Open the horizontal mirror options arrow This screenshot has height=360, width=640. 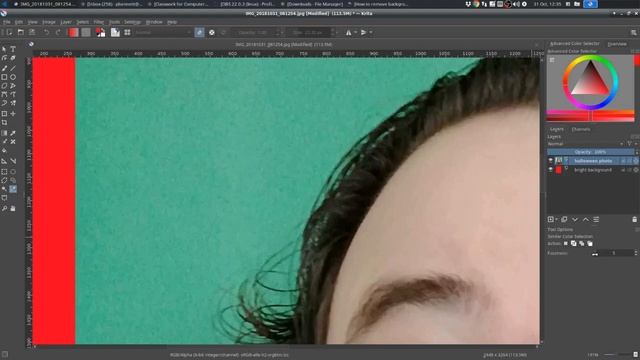point(356,32)
